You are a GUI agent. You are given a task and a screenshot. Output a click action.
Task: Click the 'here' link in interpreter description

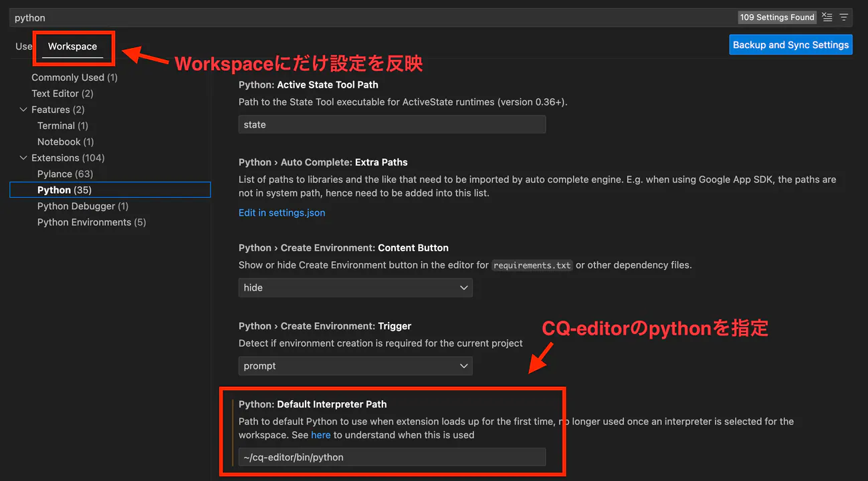pos(320,435)
